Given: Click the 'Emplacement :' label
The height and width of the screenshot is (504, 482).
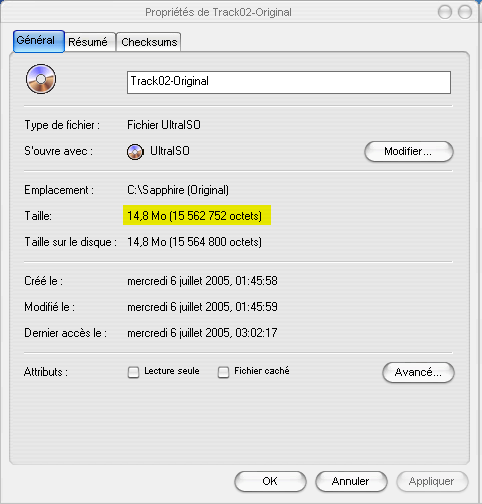Looking at the screenshot, I should (x=59, y=190).
